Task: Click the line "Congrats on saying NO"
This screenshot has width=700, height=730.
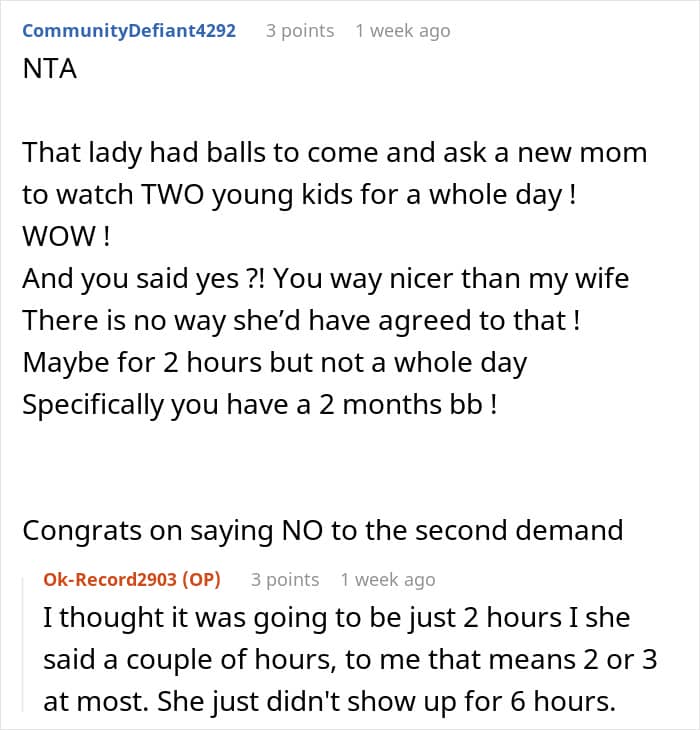Action: click(323, 530)
